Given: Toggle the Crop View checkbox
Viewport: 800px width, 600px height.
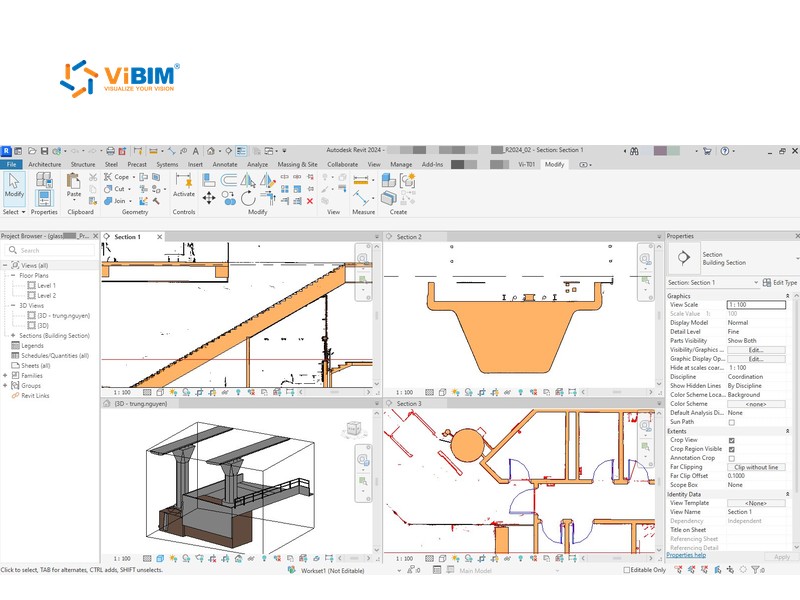Looking at the screenshot, I should pyautogui.click(x=732, y=440).
